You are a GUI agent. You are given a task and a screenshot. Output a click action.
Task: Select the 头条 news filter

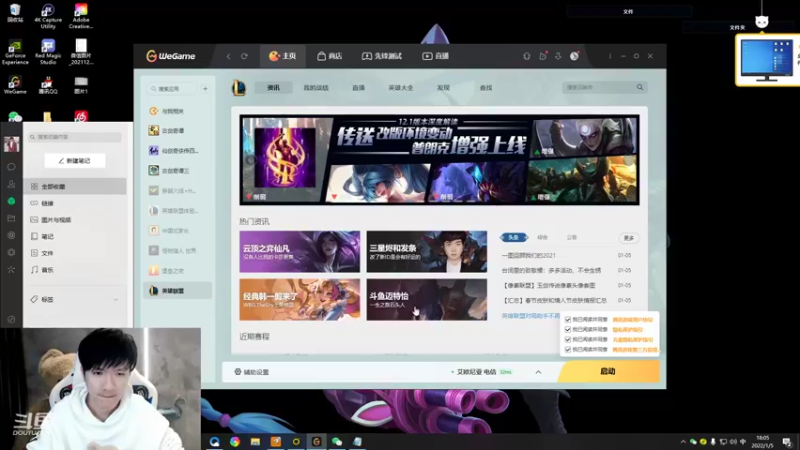[x=513, y=237]
